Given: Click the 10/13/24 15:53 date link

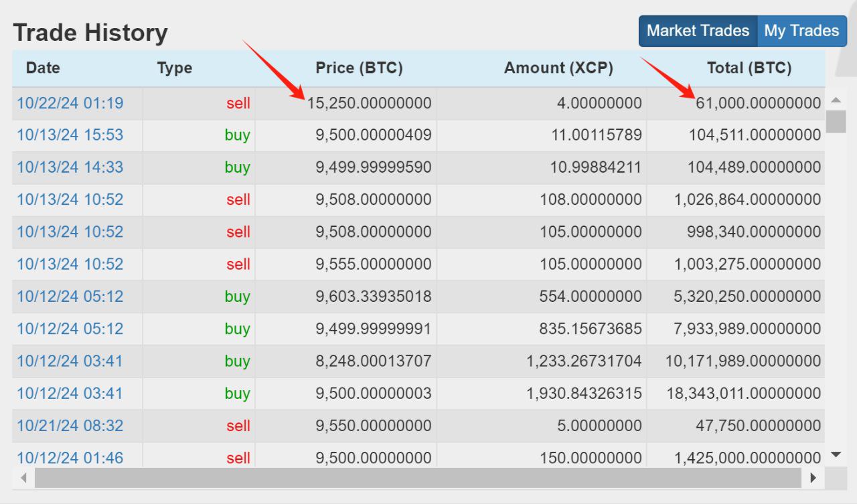Looking at the screenshot, I should 70,135.
